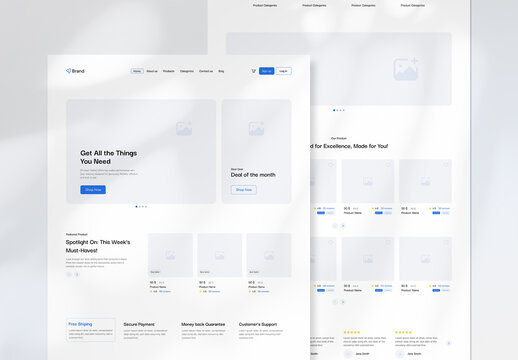The height and width of the screenshot is (360, 518).
Task: Click Shop Now under Deal of the month
Action: tap(244, 190)
